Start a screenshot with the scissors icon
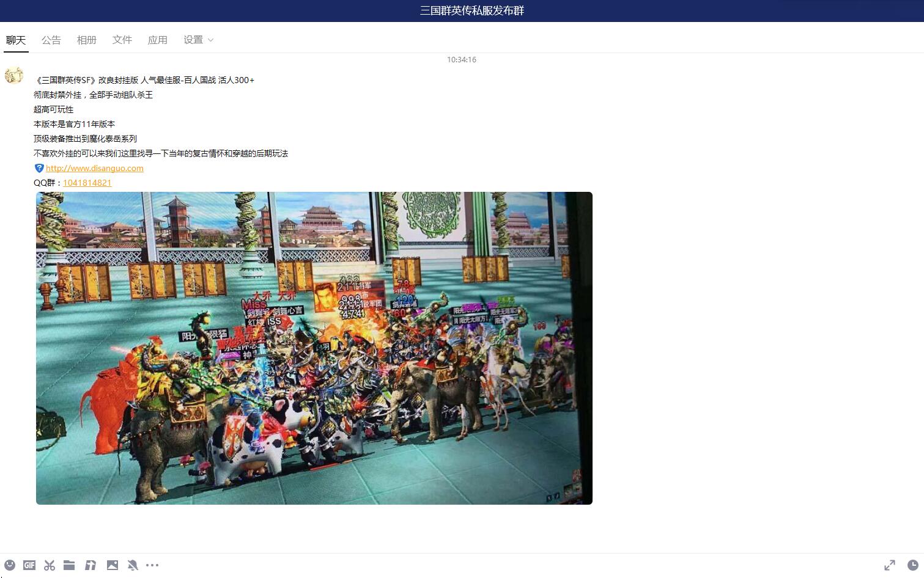Viewport: 924px width, 578px height. coord(50,565)
